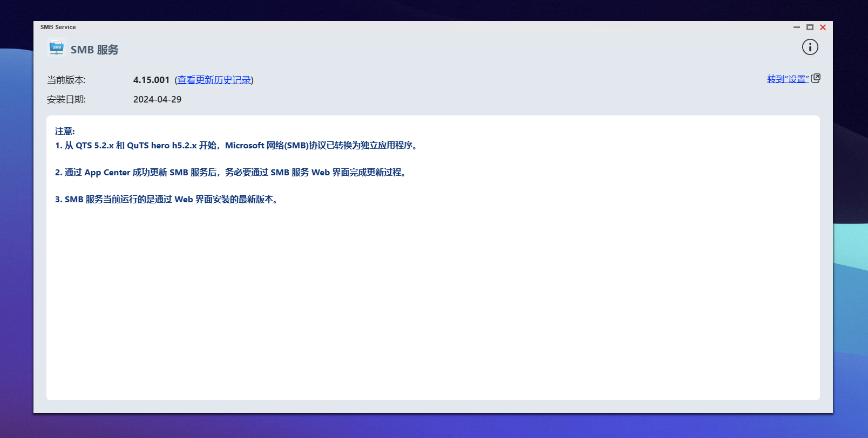Click the SMB service app icon
The height and width of the screenshot is (438, 868).
pos(57,47)
